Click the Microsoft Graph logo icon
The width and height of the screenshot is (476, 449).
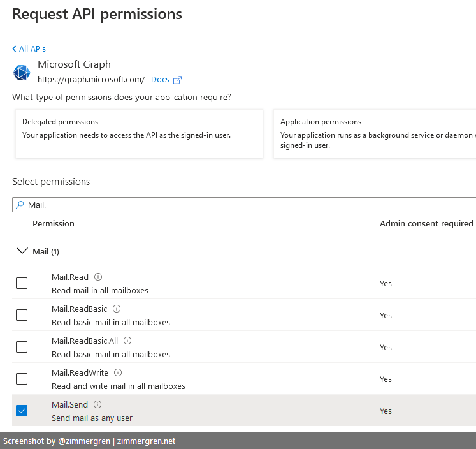pos(22,73)
